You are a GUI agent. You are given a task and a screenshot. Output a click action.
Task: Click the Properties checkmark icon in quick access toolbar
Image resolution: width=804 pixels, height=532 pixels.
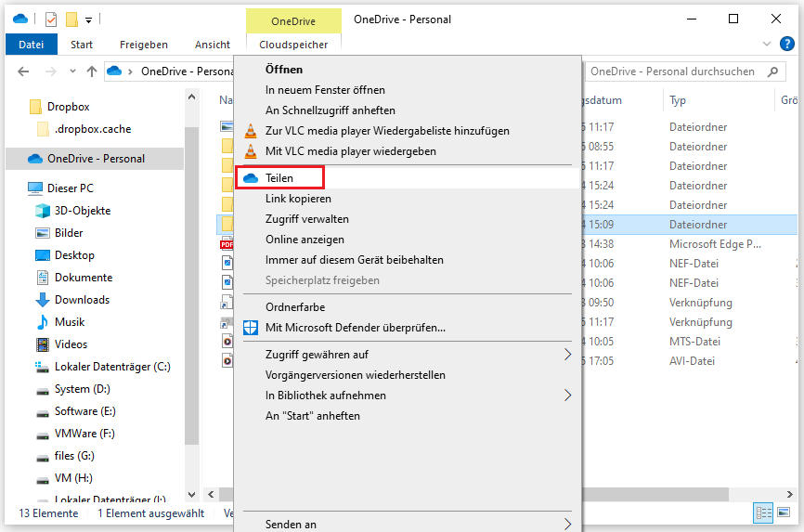[51, 19]
